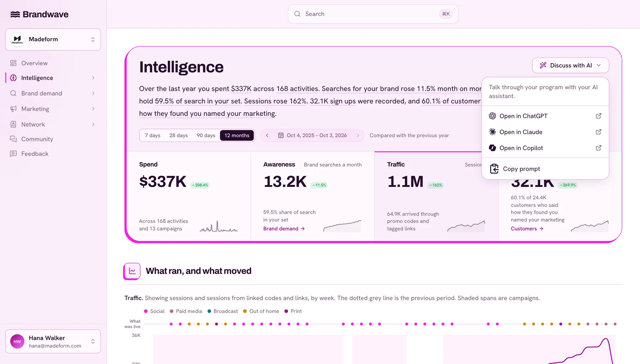Toggle the Social legend series
This screenshot has height=364, width=640.
click(x=154, y=311)
